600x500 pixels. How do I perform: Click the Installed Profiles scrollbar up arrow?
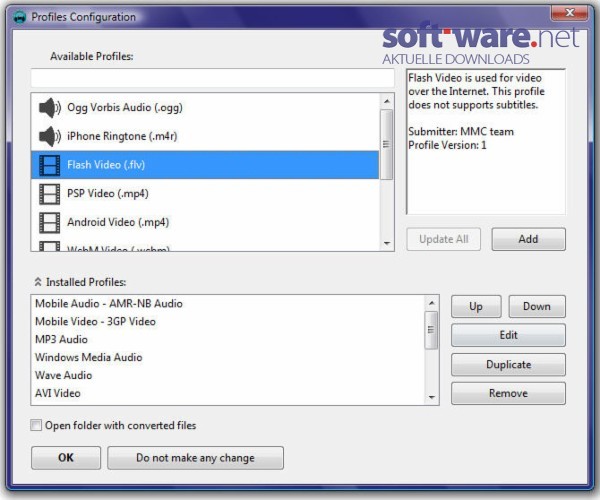432,303
